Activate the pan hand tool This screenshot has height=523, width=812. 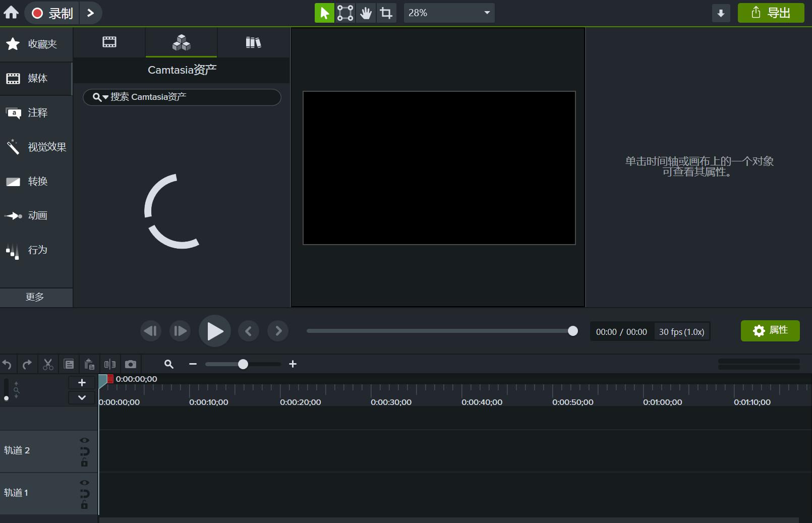pos(366,13)
